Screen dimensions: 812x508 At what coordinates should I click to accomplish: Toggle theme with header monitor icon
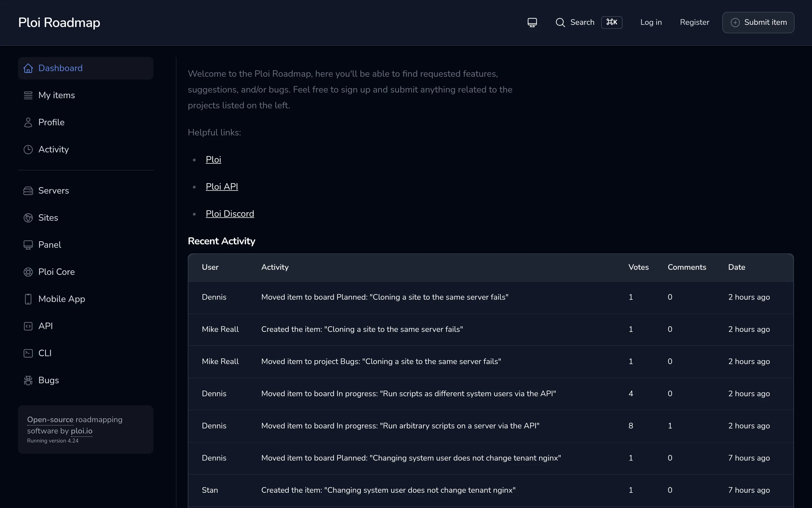(532, 23)
